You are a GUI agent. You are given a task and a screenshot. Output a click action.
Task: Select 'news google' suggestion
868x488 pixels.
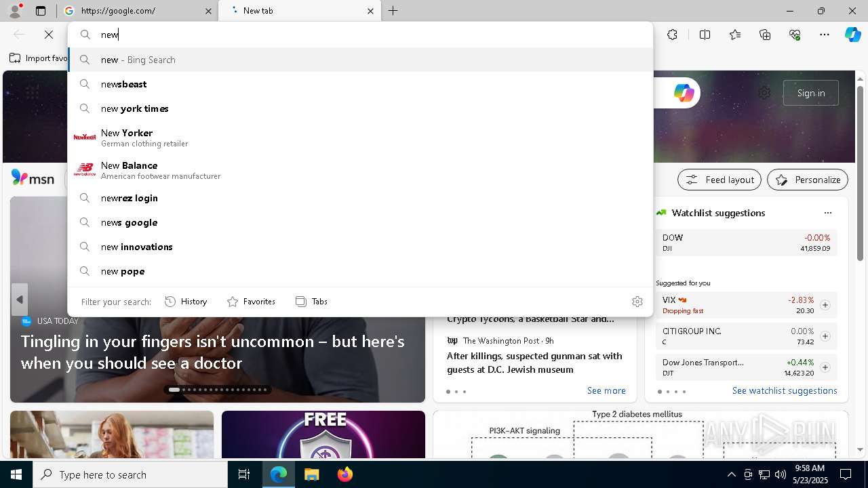[361, 222]
